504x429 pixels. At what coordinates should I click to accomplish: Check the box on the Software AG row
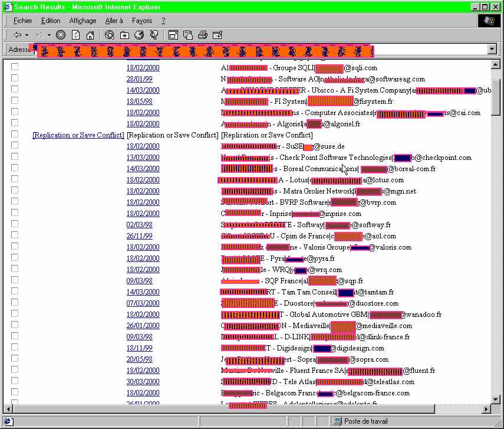tap(15, 78)
